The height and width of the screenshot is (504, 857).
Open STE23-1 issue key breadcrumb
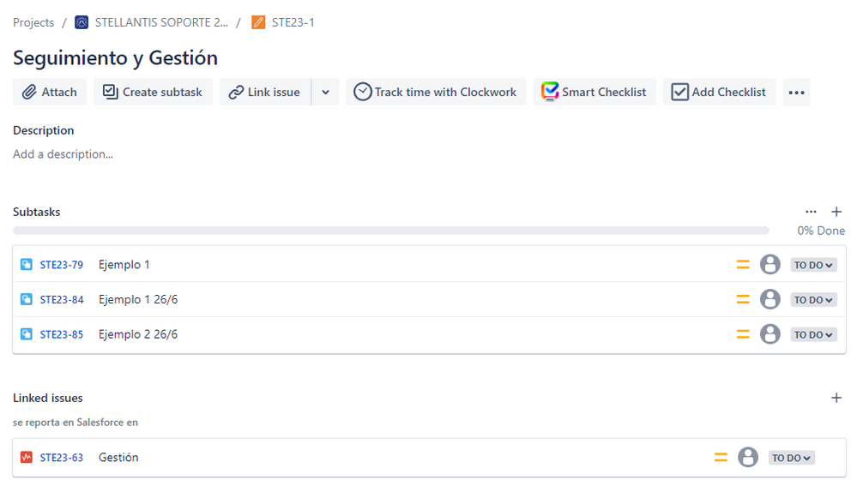(x=293, y=22)
